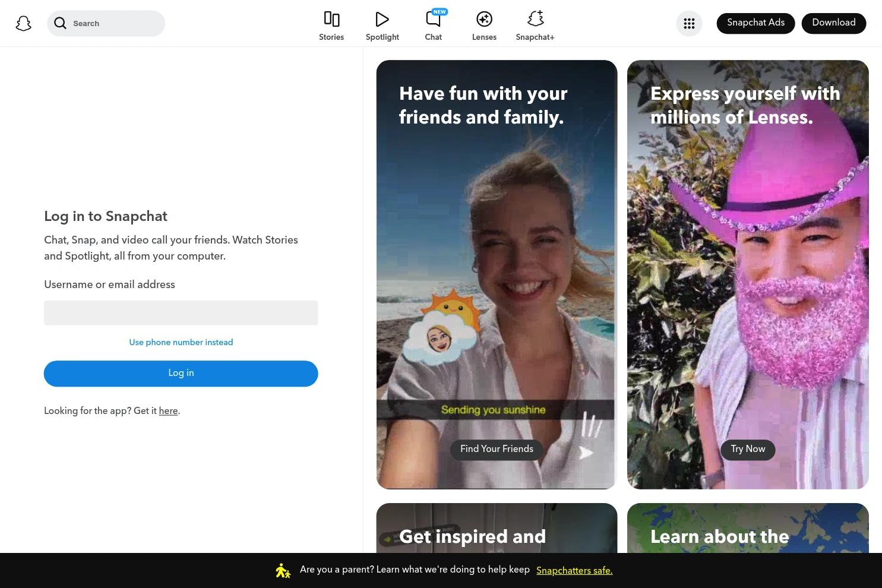The image size is (882, 588).
Task: Open the Lenses section
Action: pyautogui.click(x=484, y=26)
